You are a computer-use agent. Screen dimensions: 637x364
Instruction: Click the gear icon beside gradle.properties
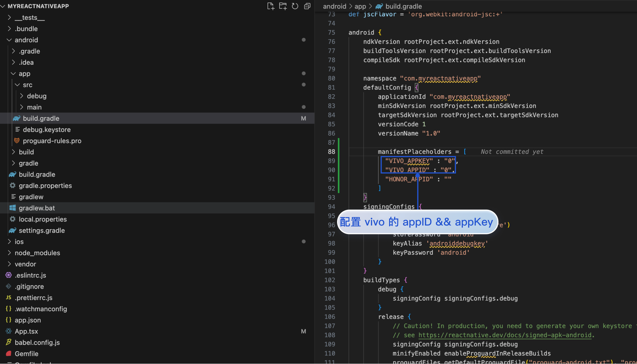point(12,185)
